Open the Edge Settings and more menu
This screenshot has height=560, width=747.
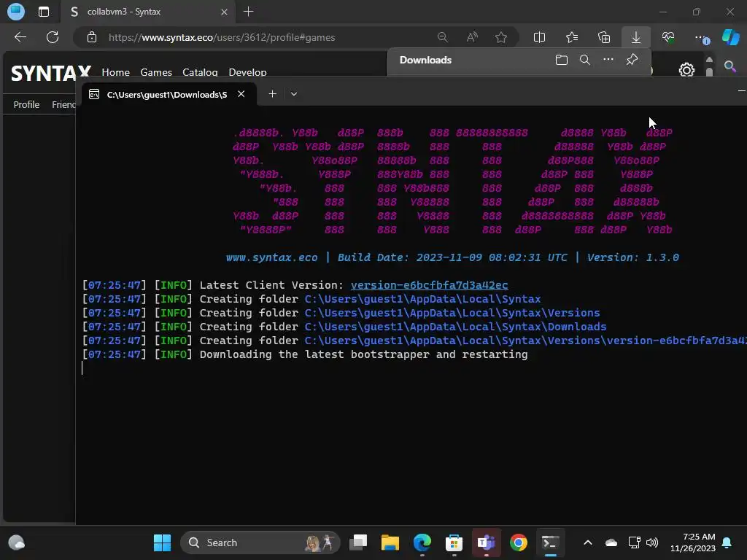702,38
